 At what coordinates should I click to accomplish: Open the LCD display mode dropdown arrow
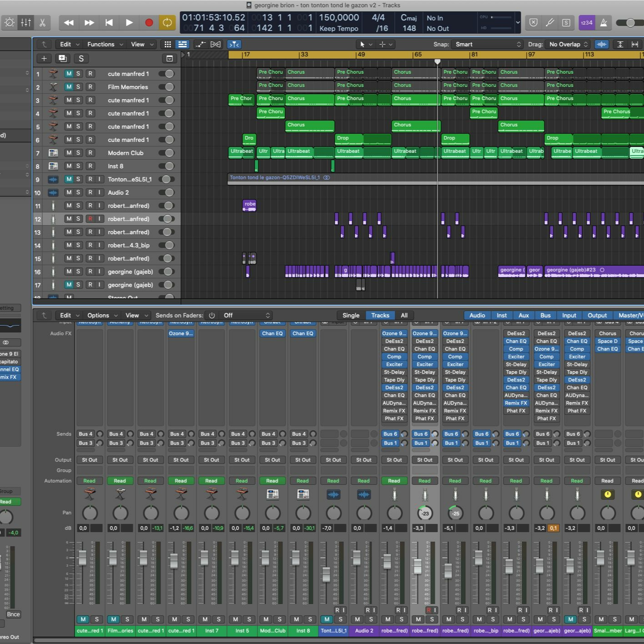click(518, 23)
